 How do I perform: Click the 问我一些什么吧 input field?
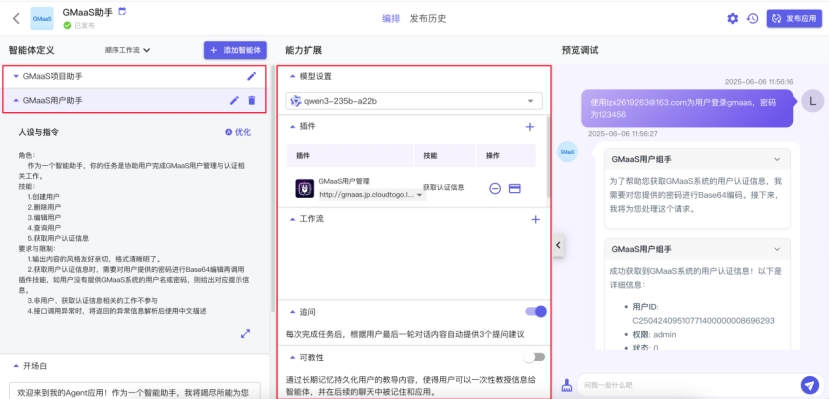point(687,385)
